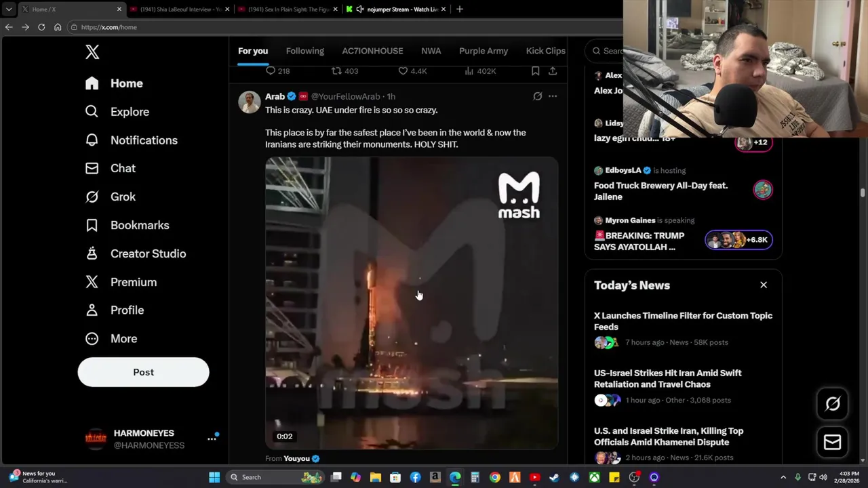Click the browser back arrow
Image resolution: width=868 pixels, height=488 pixels.
pyautogui.click(x=9, y=27)
